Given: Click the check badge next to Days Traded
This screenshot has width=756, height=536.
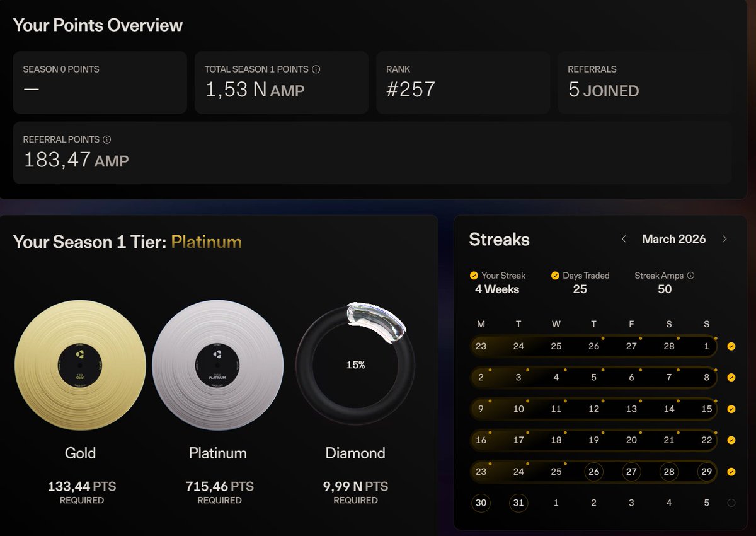Looking at the screenshot, I should pos(555,276).
